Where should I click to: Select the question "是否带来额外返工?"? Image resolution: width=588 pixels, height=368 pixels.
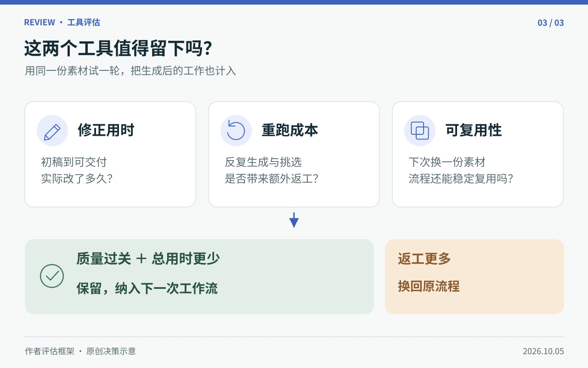pos(271,178)
